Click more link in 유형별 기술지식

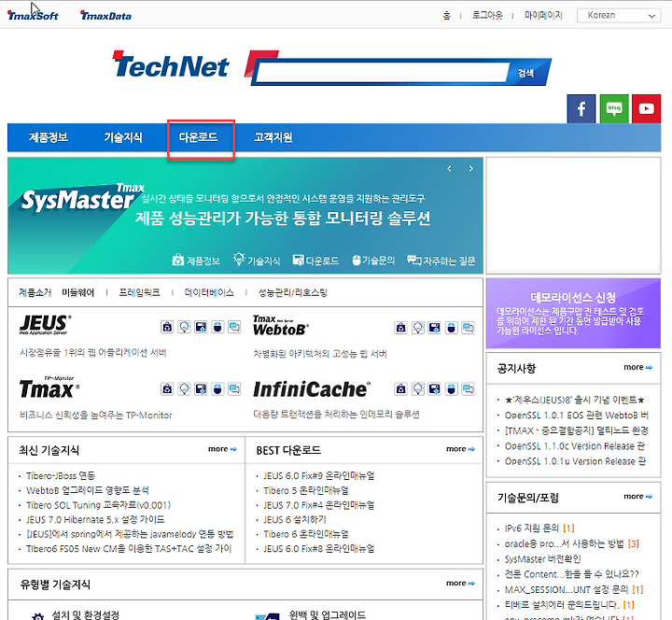pos(460,584)
